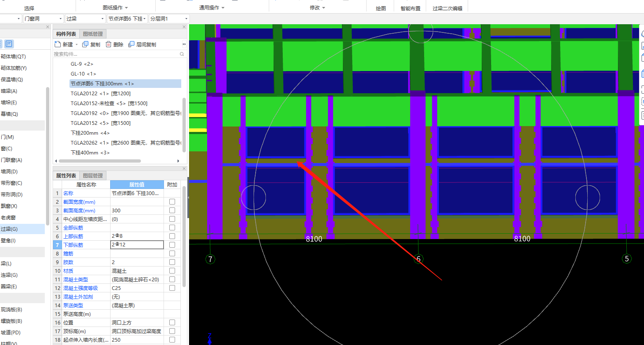Select component GL-10 <1> in list
This screenshot has height=345, width=644.
click(x=83, y=74)
